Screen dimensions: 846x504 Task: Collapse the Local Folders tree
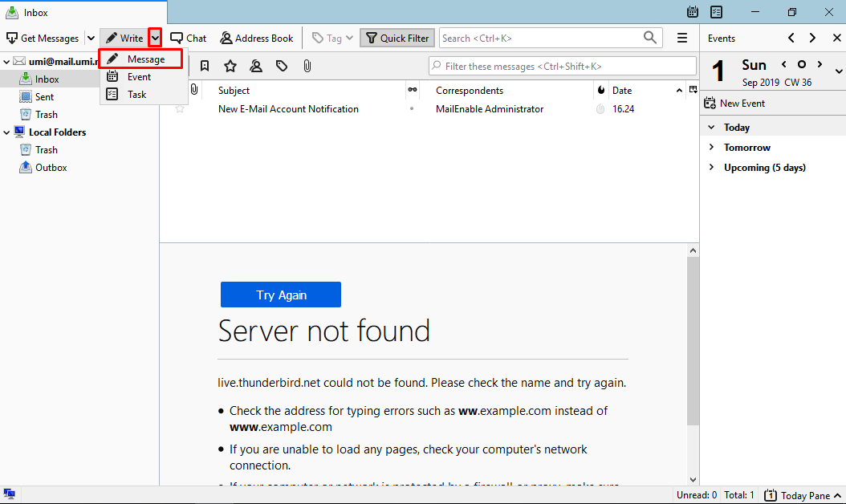tap(6, 132)
